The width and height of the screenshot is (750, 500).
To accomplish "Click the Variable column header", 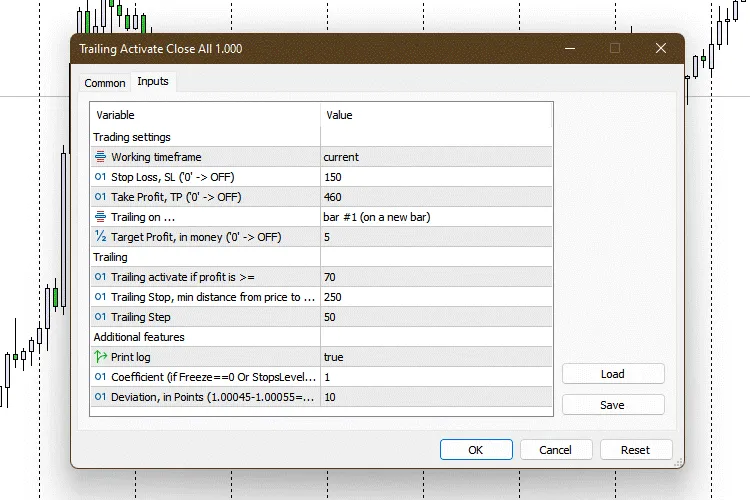I will point(205,115).
